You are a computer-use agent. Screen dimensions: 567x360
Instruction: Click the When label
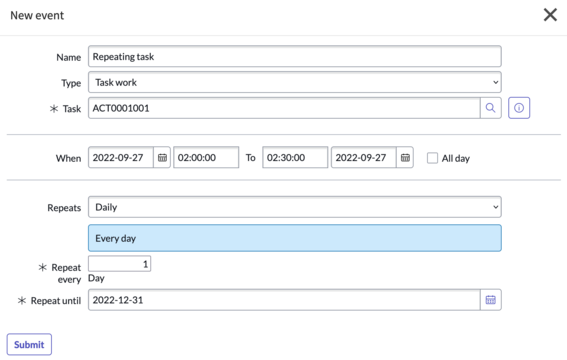coord(68,158)
